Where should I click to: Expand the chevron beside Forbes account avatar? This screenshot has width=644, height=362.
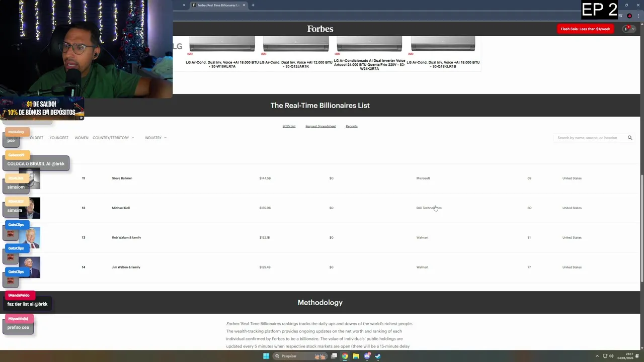pos(633,29)
